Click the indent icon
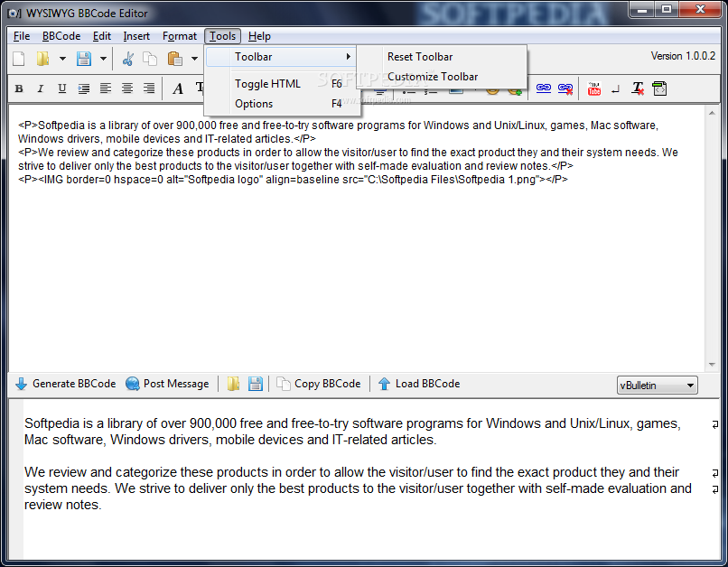This screenshot has height=567, width=728. coord(84,88)
